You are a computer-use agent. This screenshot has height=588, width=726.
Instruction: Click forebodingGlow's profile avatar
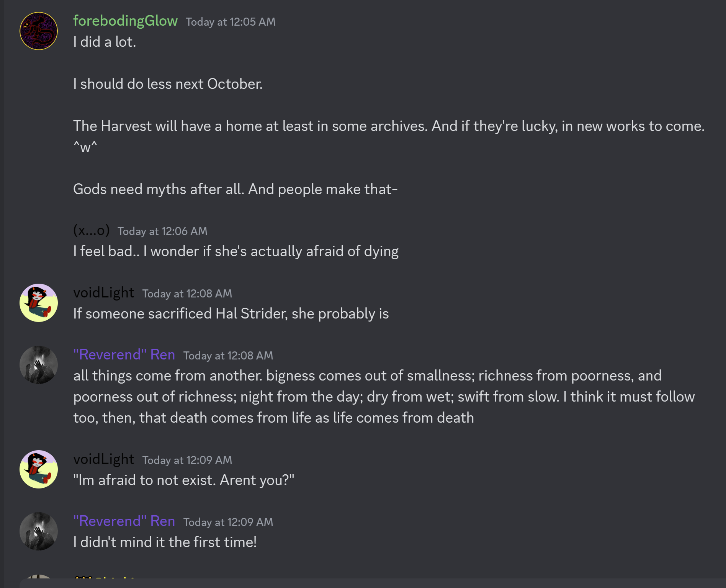pos(39,31)
